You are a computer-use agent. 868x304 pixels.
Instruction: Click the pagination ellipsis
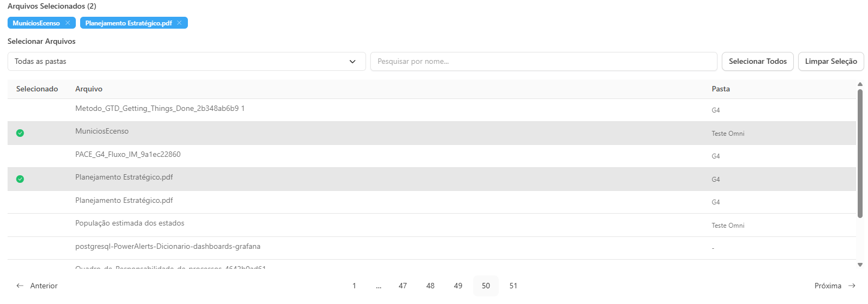pos(378,286)
